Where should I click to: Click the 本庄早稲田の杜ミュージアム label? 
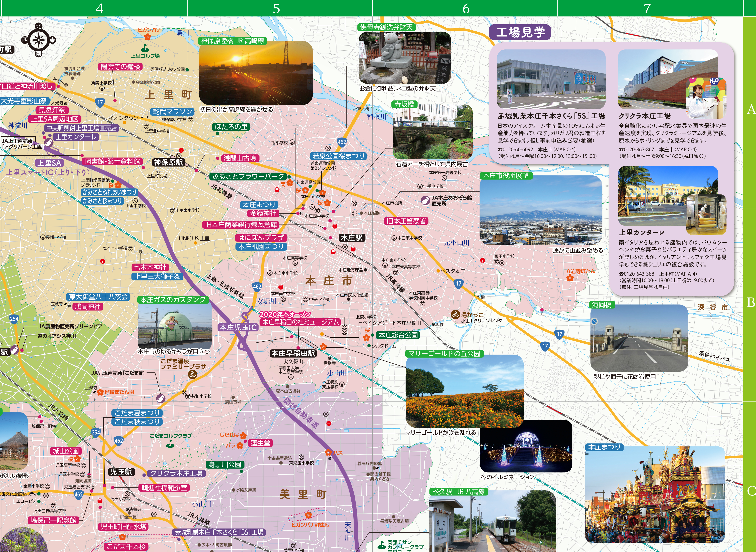pos(300,322)
